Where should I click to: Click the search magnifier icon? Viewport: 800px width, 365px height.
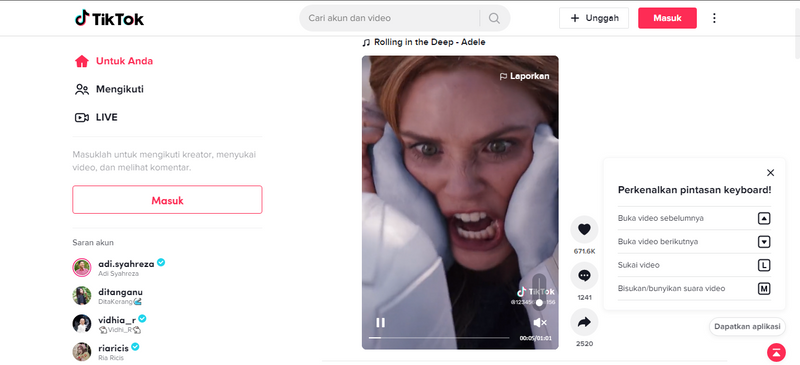click(x=494, y=18)
